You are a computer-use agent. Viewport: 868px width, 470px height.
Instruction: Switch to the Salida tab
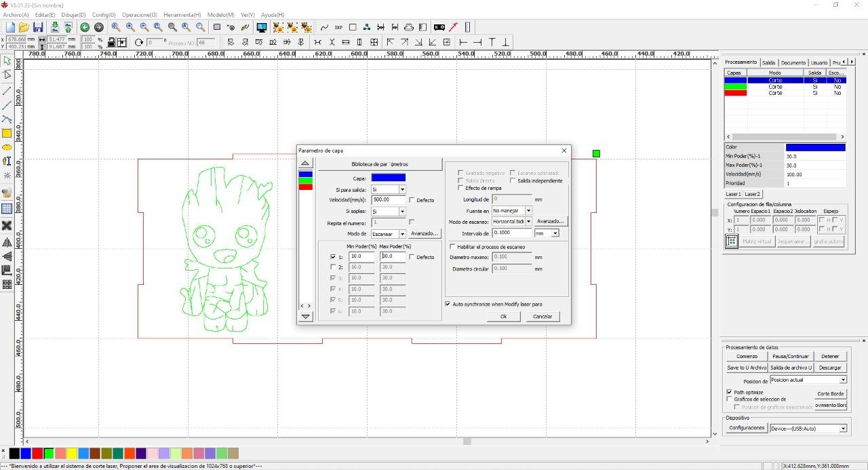point(768,62)
